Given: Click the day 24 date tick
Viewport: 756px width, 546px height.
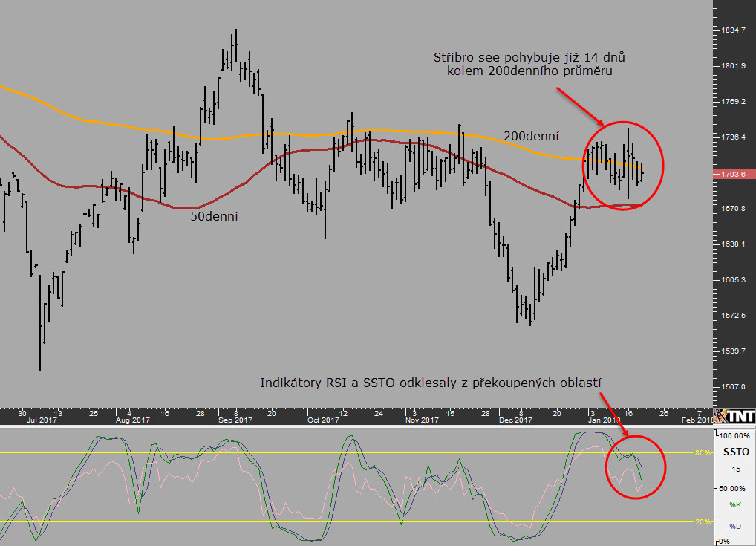Looking at the screenshot, I should (379, 413).
